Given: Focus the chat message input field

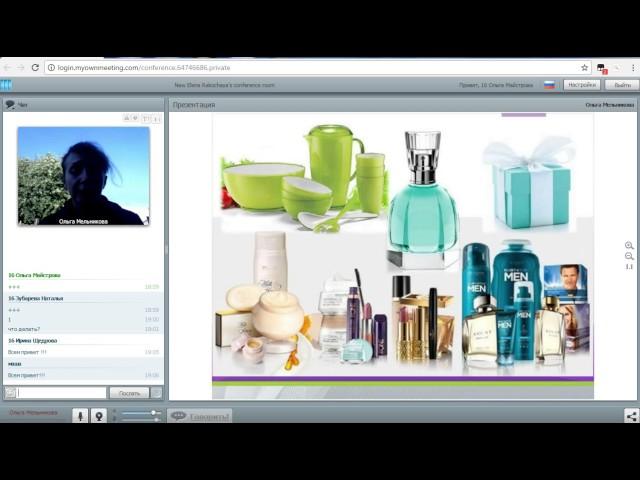Looking at the screenshot, I should click(x=62, y=393).
